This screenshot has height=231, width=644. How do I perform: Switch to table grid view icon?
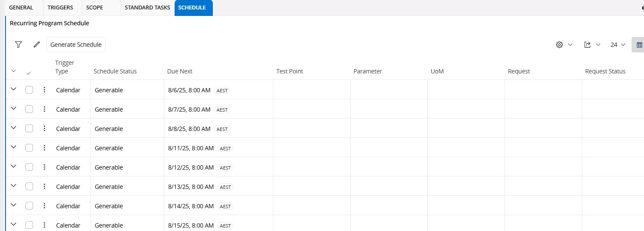tap(639, 45)
